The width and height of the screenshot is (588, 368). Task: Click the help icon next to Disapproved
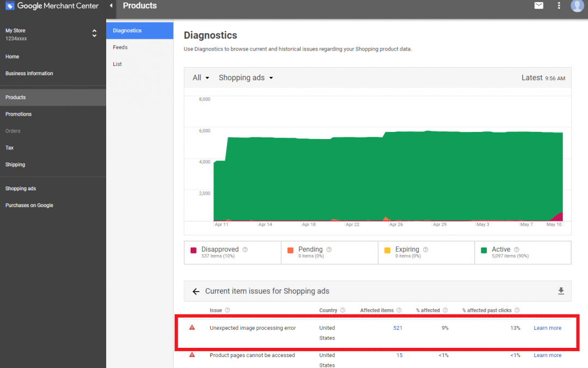[x=245, y=249]
